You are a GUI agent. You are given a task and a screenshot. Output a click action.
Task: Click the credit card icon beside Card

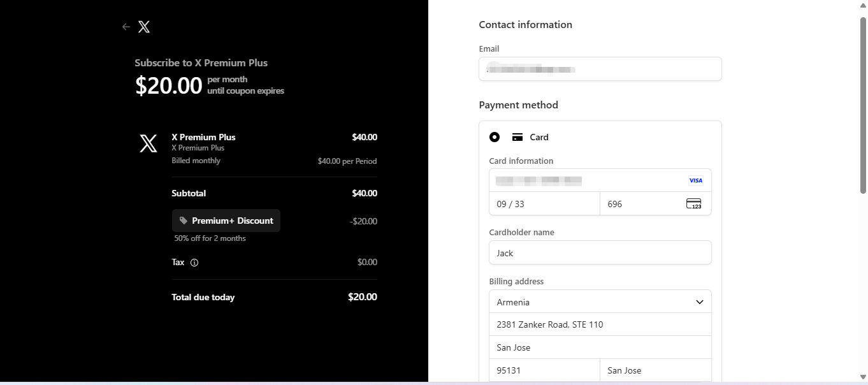(x=517, y=137)
